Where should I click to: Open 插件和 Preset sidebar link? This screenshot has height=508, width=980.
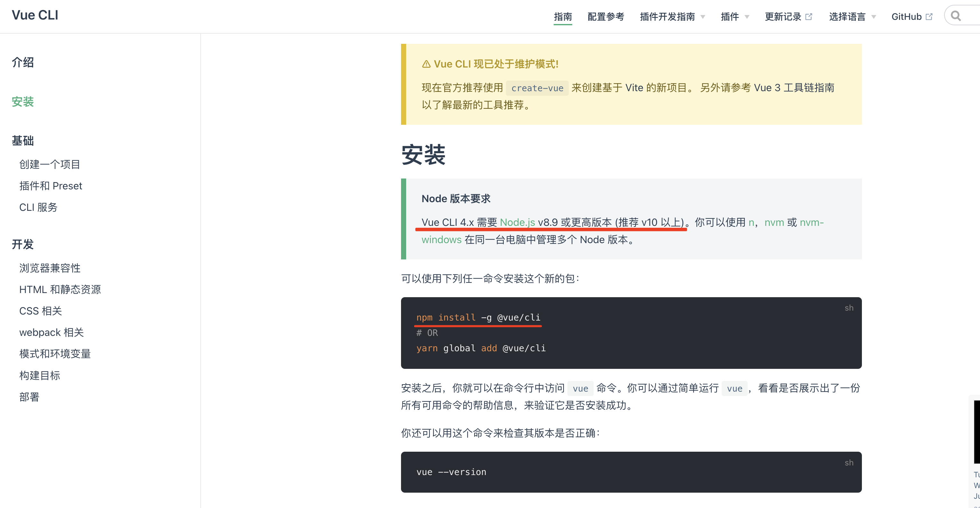point(51,186)
